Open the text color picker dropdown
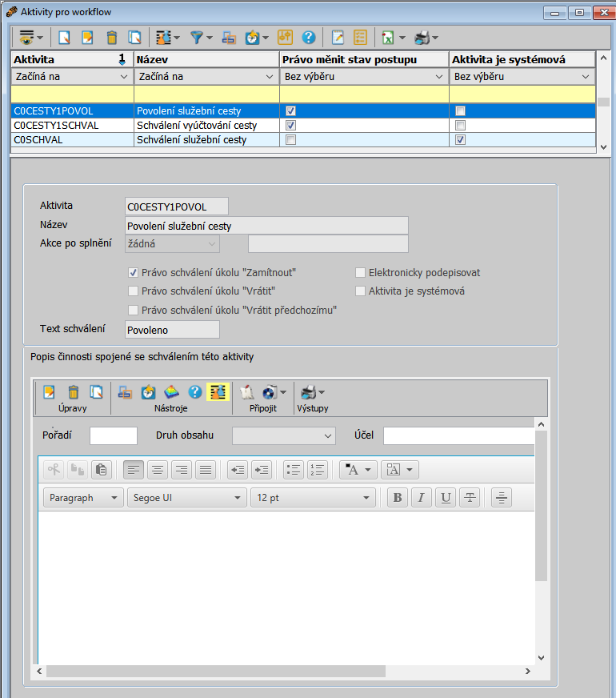Screen dimensions: 616x698 (x=358, y=470)
